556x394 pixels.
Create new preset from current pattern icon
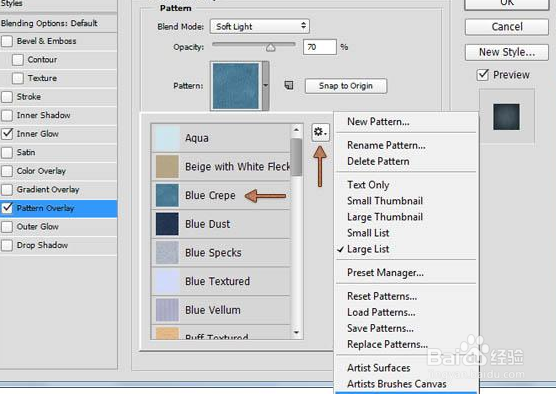coord(289,85)
